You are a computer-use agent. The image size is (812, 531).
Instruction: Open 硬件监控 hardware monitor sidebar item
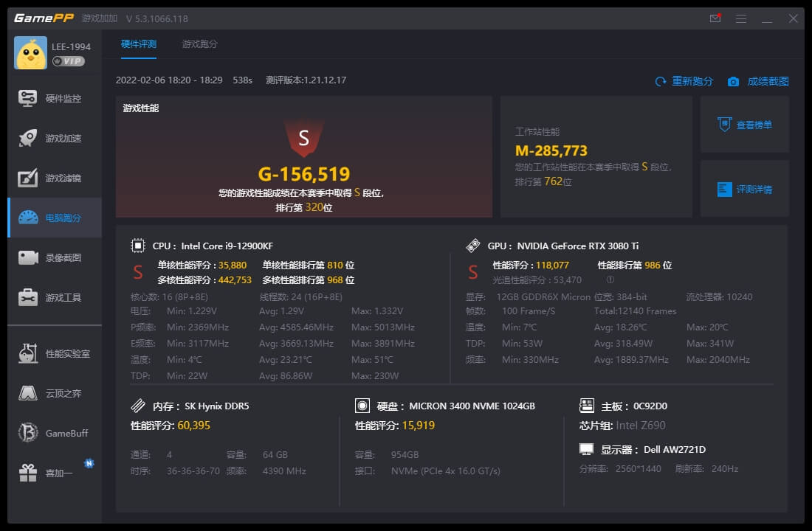tap(55, 98)
